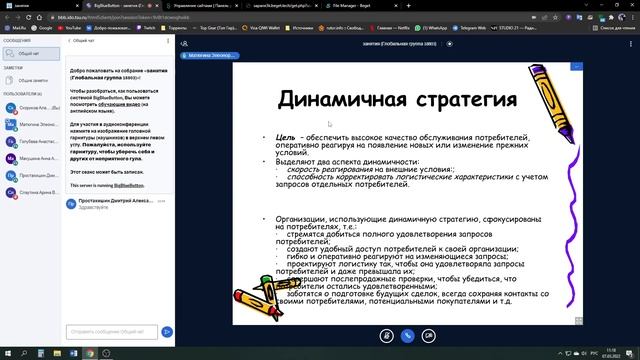640x360 pixels.
Task: Make the presentation fullscreen
Action: (578, 321)
